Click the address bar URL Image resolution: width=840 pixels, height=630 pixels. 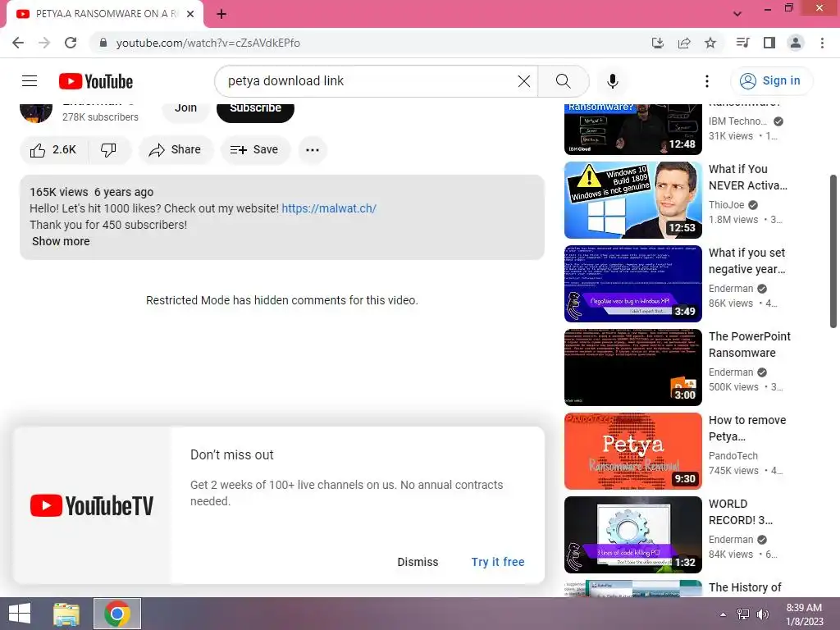[x=208, y=43]
